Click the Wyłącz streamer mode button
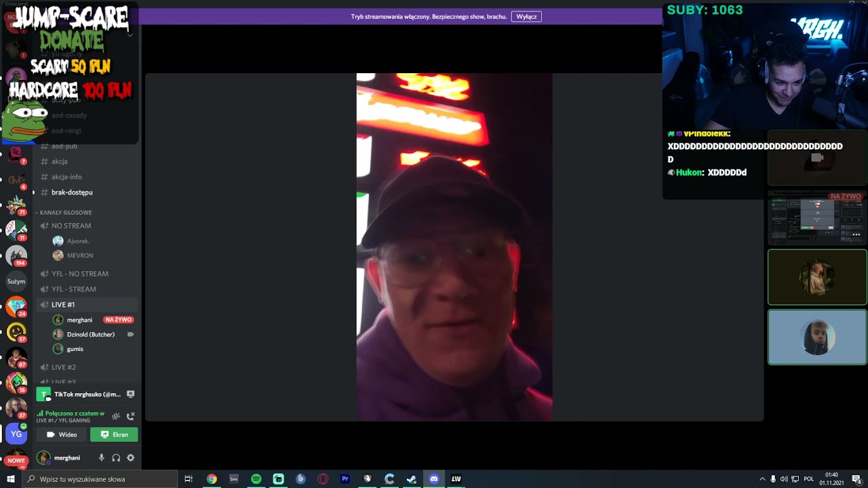868x488 pixels. click(526, 16)
